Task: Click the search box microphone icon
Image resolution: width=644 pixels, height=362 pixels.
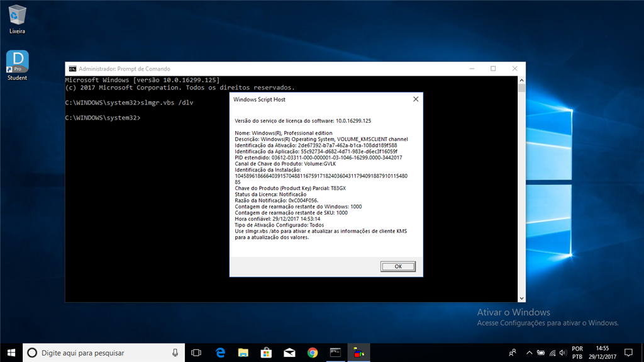Action: point(175,353)
